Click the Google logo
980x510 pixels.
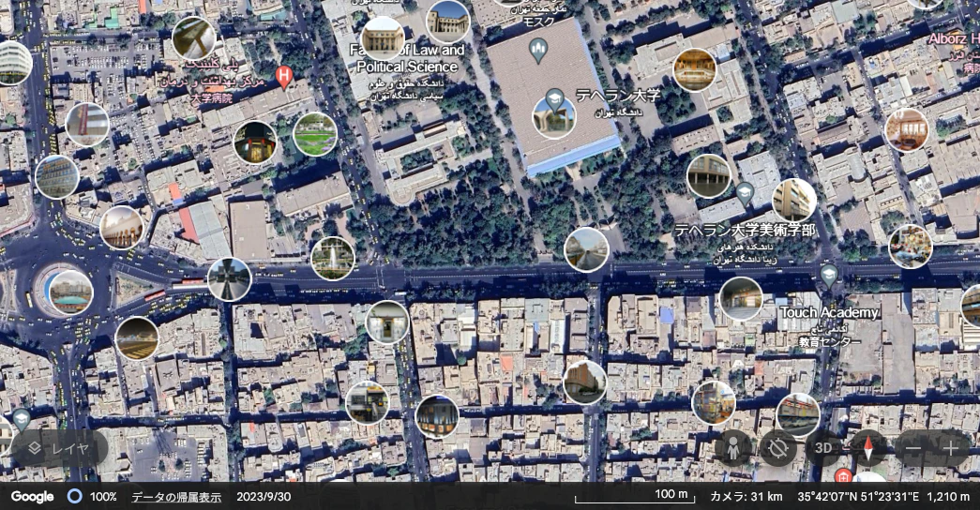(x=32, y=497)
